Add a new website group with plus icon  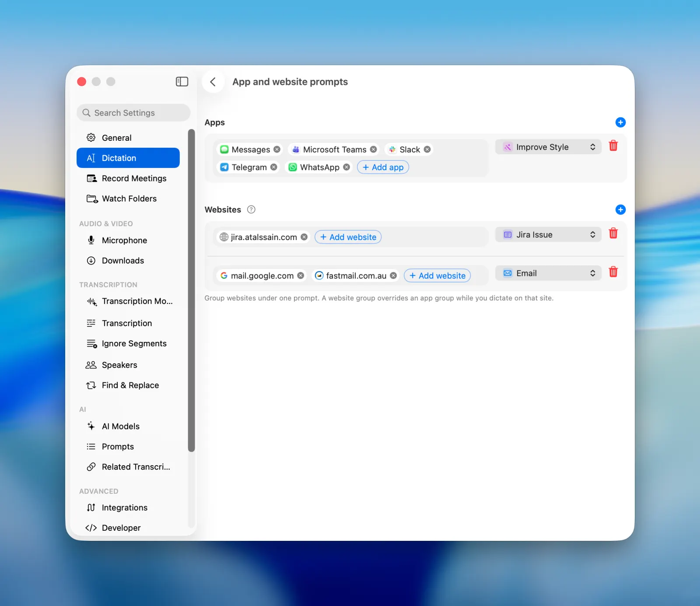(620, 209)
